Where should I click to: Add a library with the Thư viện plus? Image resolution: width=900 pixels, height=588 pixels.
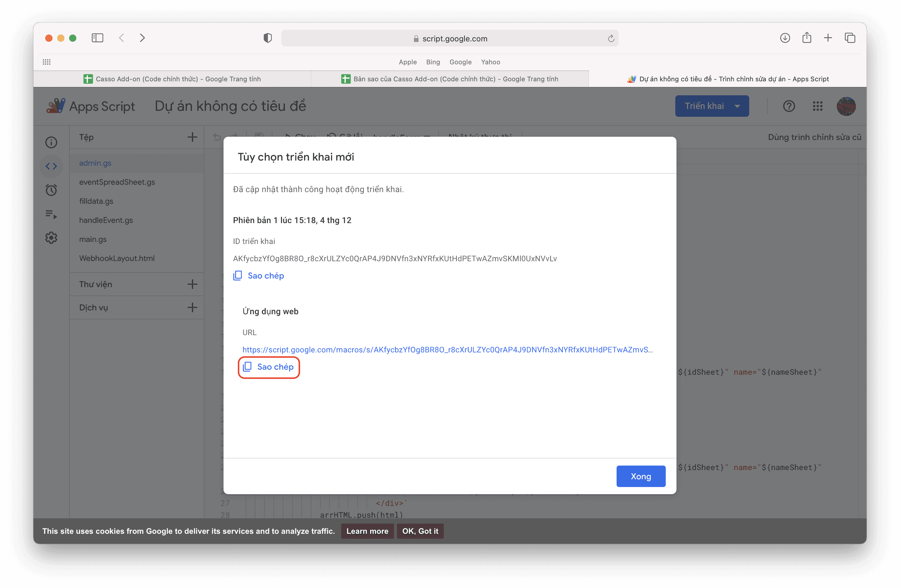coord(192,284)
